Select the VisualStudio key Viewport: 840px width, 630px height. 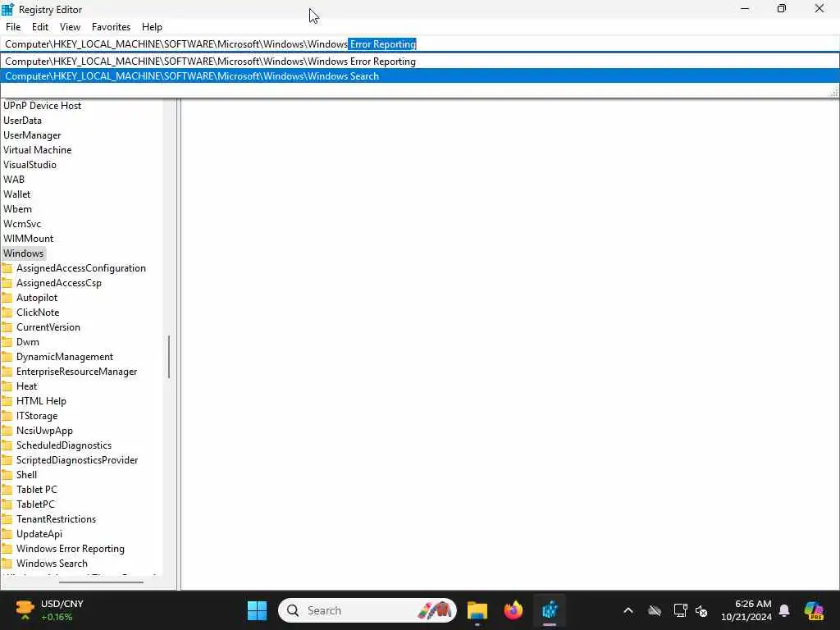30,164
